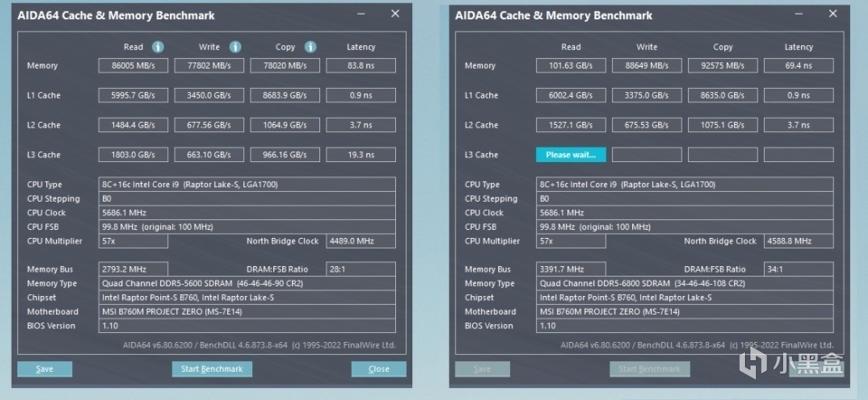Select CPU FSB 99.8 MHz in right window
868x400 pixels.
(x=684, y=226)
